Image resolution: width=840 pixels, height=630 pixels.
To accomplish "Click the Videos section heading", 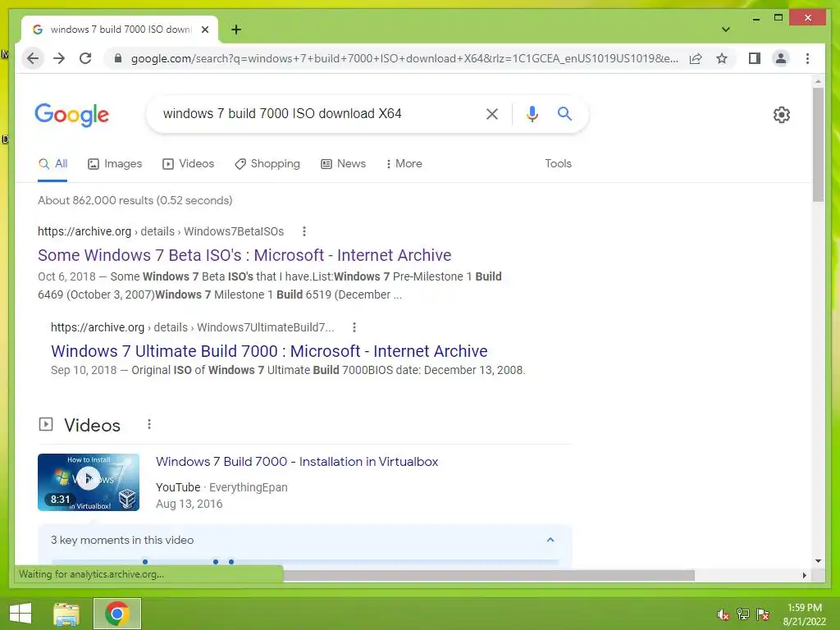I will 92,425.
